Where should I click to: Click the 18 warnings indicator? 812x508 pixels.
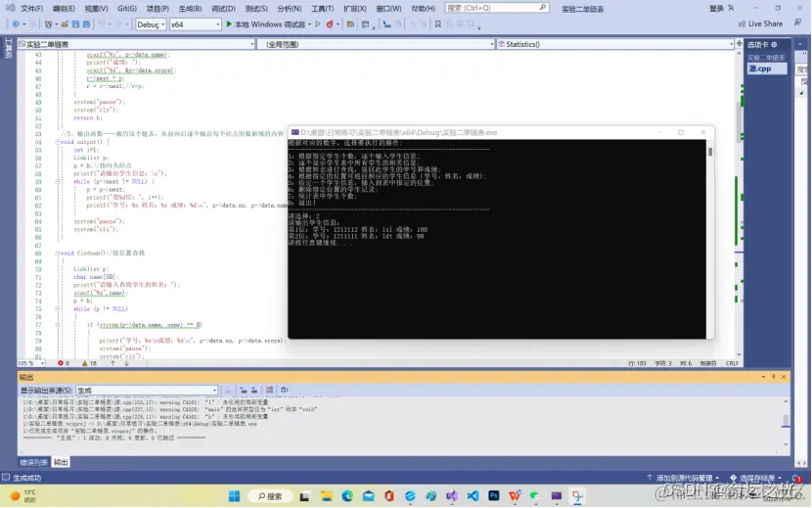click(x=89, y=363)
